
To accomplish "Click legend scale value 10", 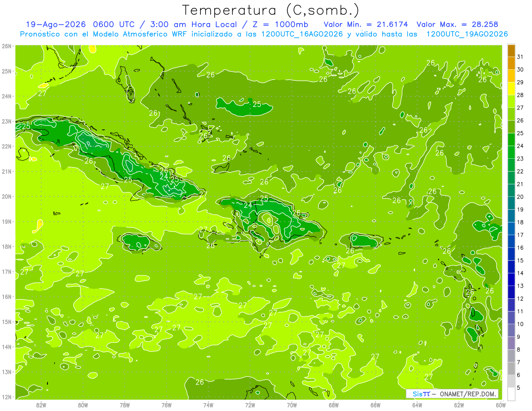I will click(x=520, y=324).
